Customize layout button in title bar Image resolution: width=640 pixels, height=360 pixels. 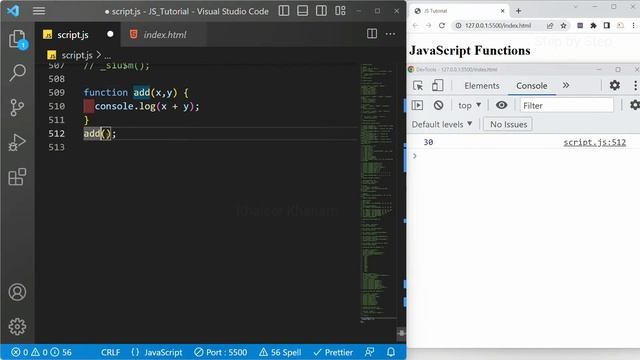(340, 11)
